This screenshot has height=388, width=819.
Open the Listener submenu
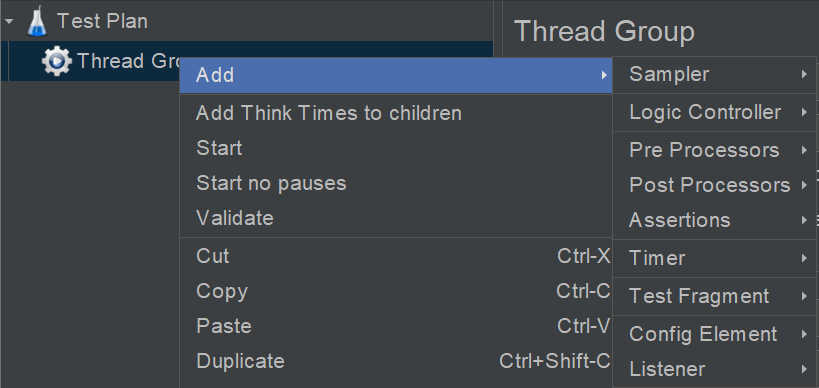tap(715, 369)
